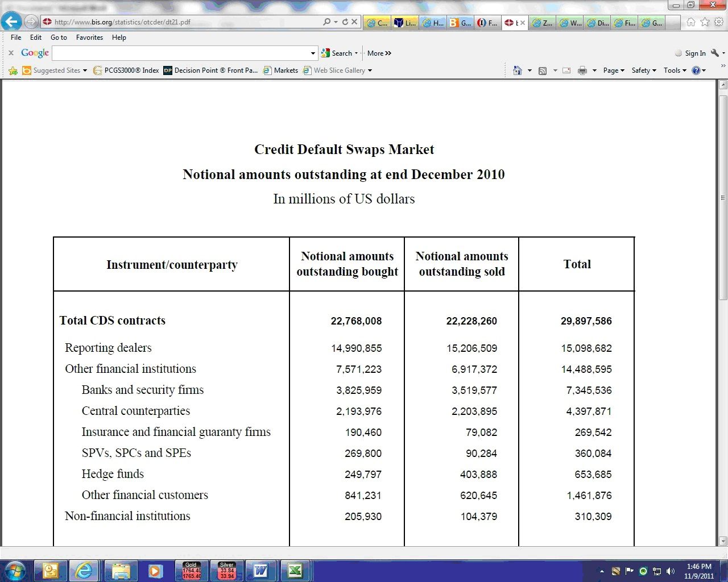The height and width of the screenshot is (582, 728).
Task: Click the Google toolbar wrench settings icon
Action: click(715, 53)
